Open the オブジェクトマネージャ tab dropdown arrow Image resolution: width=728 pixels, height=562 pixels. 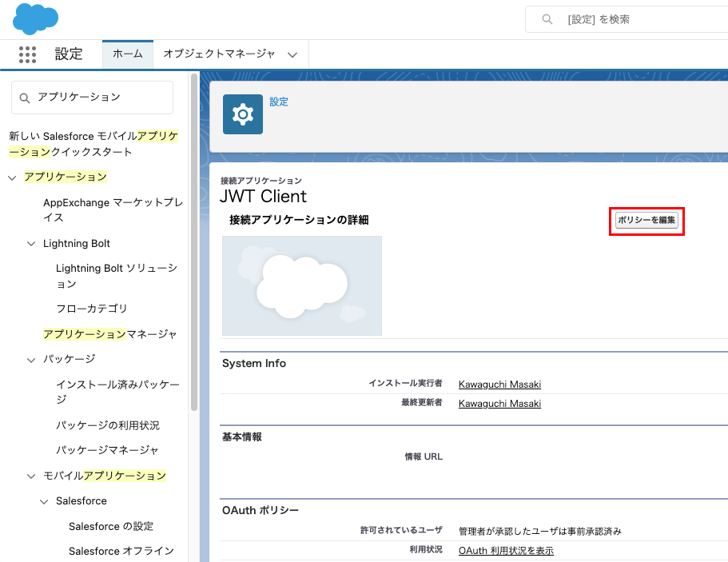click(x=292, y=55)
